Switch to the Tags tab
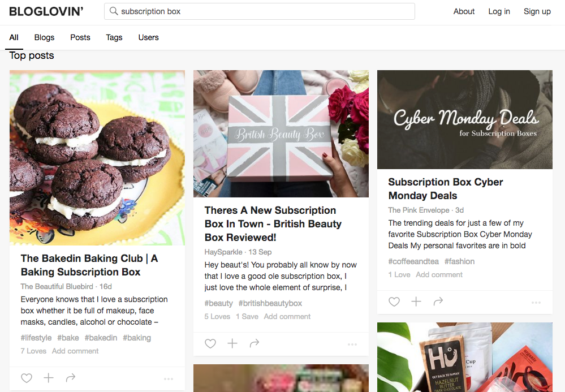 pos(114,37)
